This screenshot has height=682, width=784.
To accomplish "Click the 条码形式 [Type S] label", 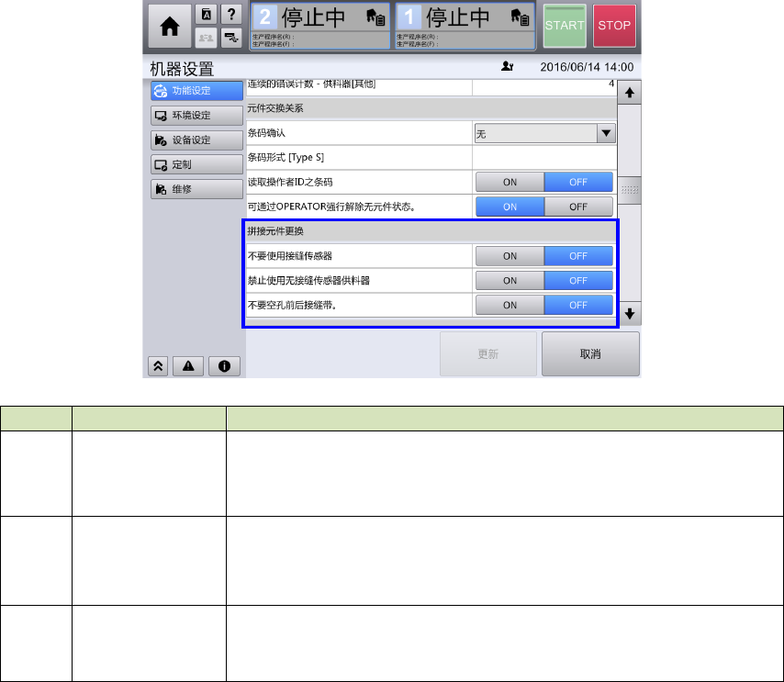I will [x=286, y=158].
